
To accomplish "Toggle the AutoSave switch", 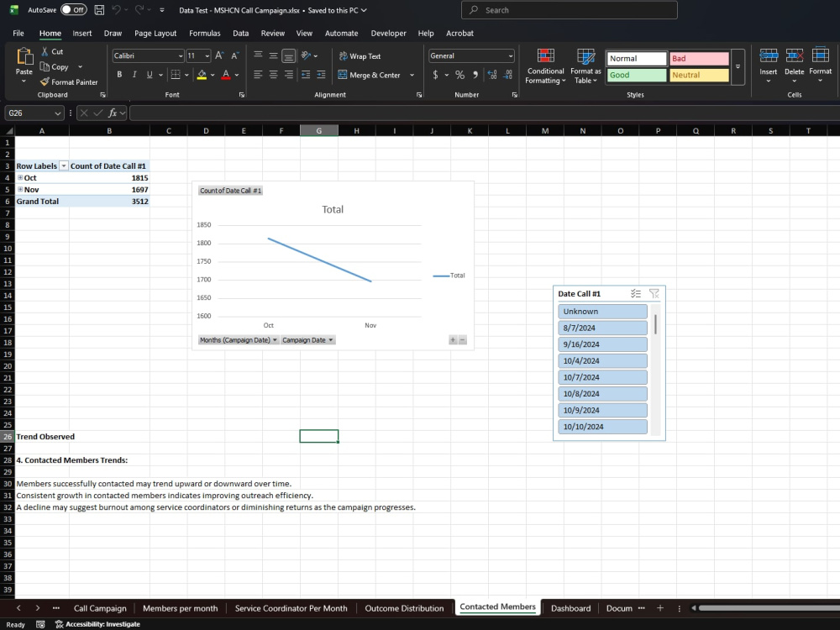I will point(73,9).
